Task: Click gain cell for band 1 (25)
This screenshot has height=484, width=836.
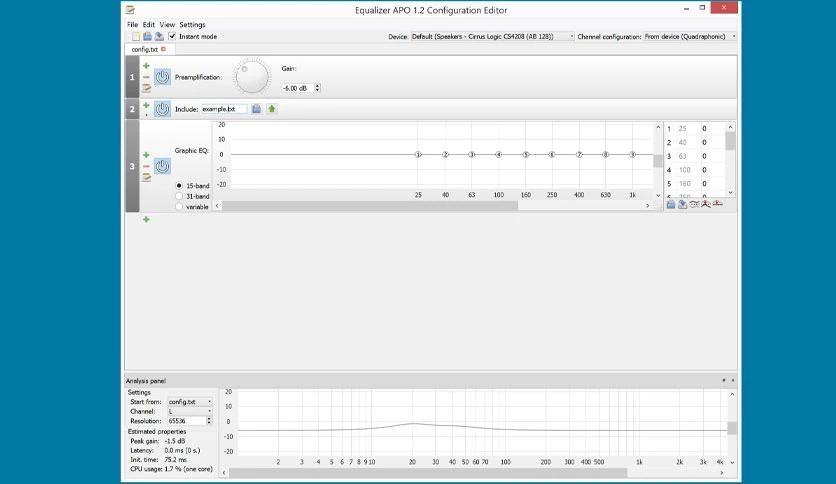Action: 704,128
